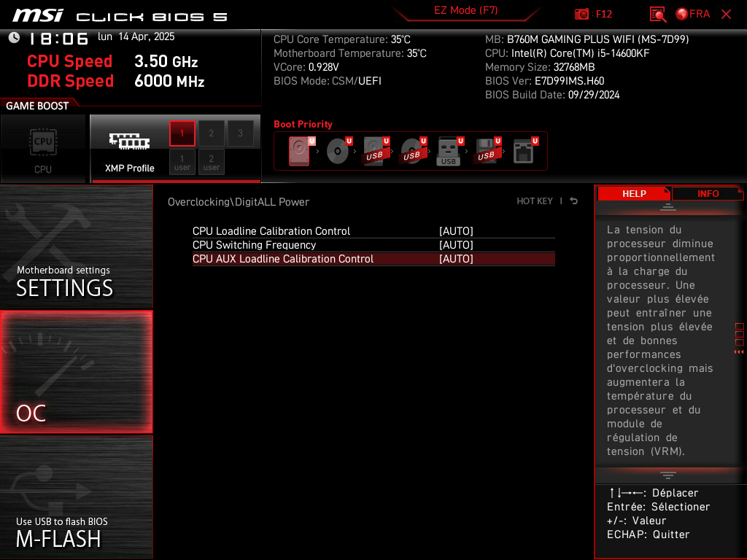Select XMP user profile 1
Screen dimensions: 747x560
(182, 162)
